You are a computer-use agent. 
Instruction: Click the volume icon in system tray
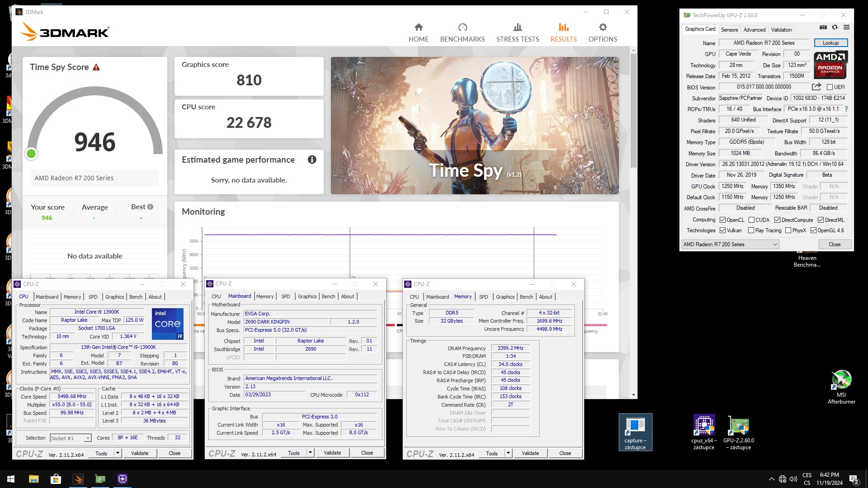point(793,479)
